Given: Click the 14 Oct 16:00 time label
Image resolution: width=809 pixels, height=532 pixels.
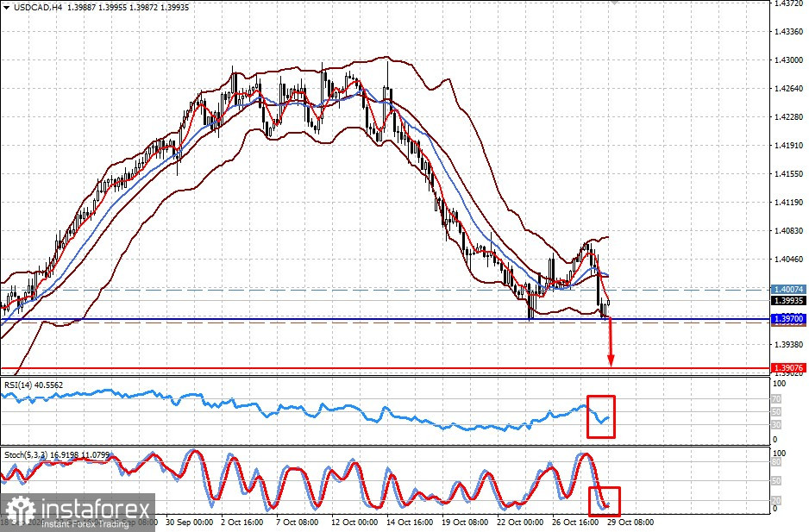Looking at the screenshot, I should click(410, 523).
